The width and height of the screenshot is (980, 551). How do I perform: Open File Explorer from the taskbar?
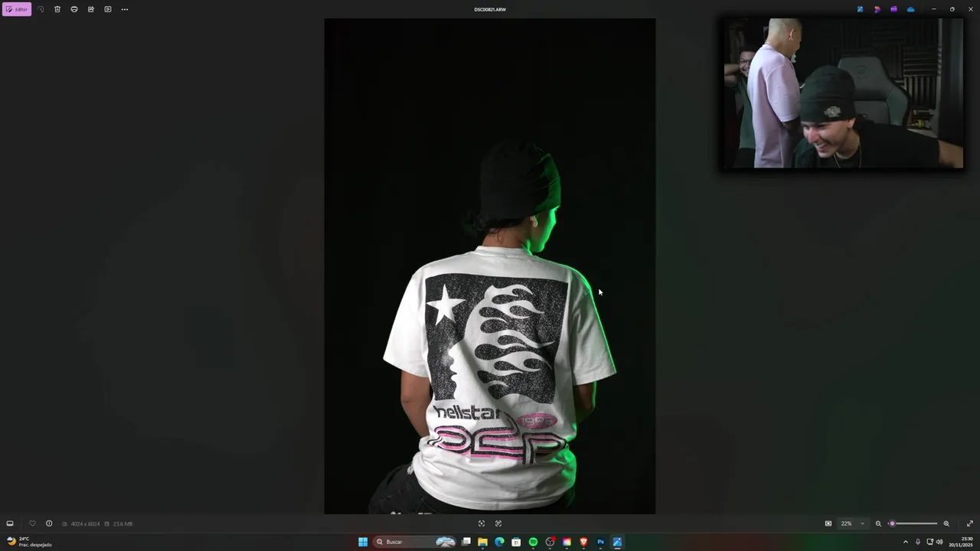(482, 542)
